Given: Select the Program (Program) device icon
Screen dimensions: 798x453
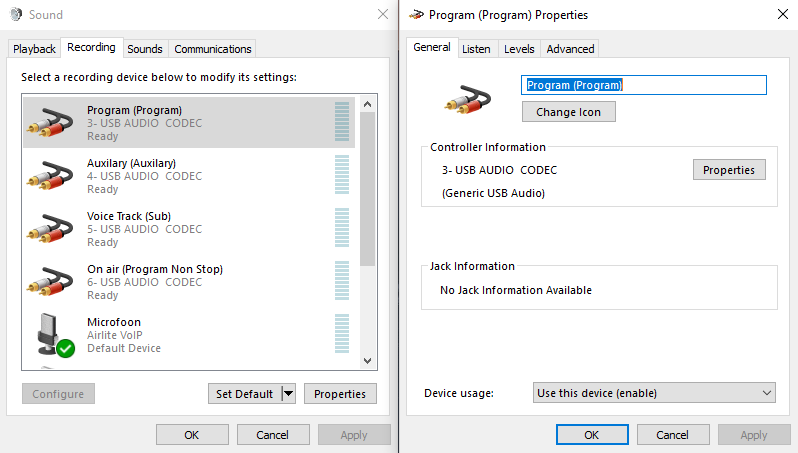Looking at the screenshot, I should 50,123.
